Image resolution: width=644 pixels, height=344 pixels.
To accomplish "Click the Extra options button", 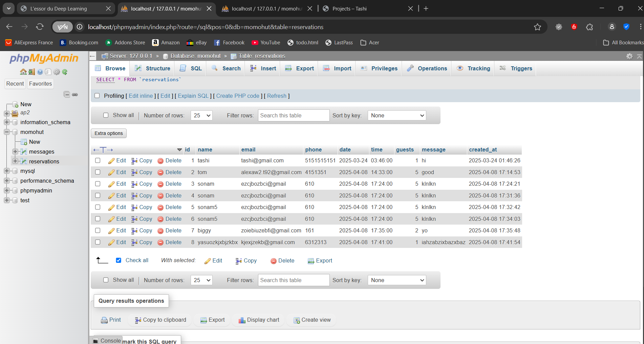I will click(109, 133).
